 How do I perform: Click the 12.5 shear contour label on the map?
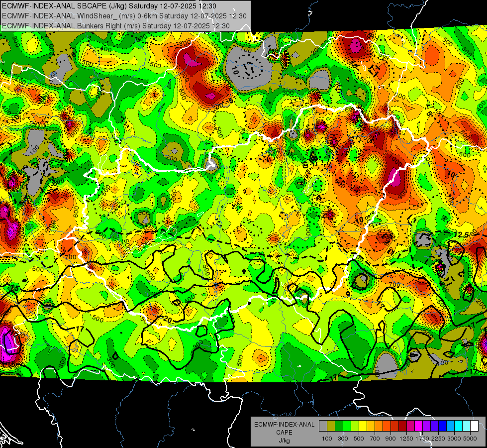tap(461, 235)
